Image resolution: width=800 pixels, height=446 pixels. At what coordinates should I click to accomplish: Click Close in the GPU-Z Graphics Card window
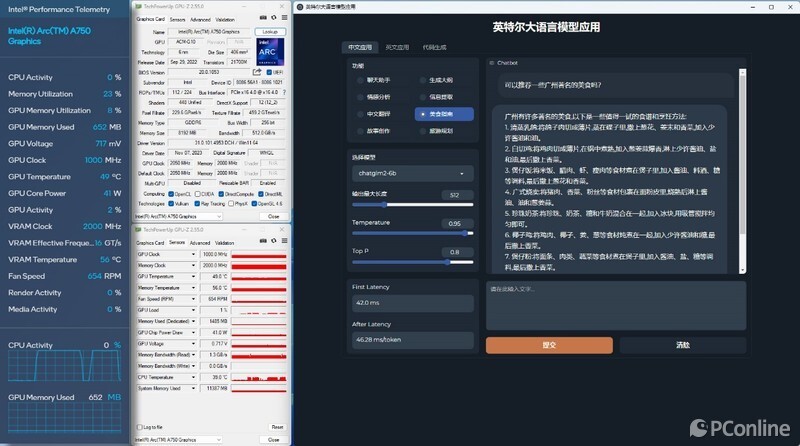pyautogui.click(x=273, y=216)
